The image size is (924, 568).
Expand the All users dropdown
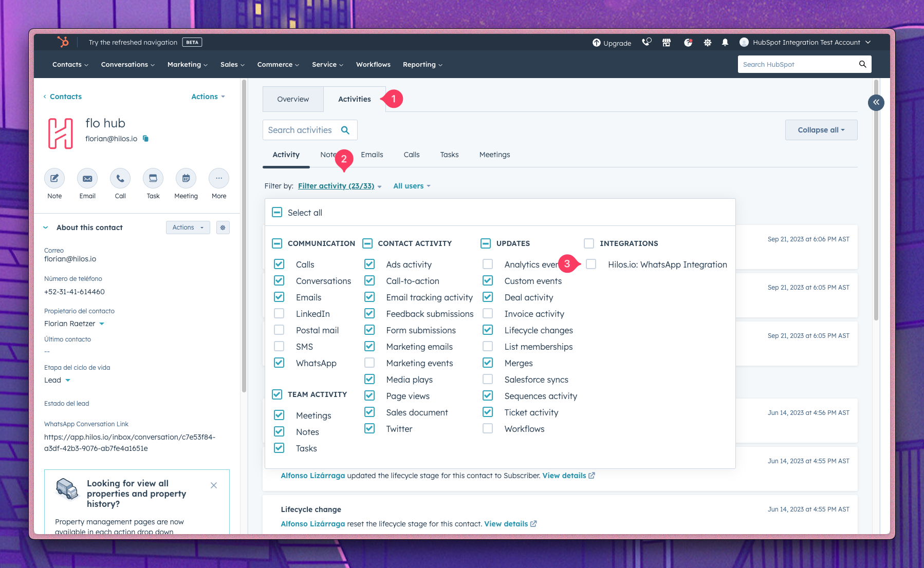tap(411, 185)
